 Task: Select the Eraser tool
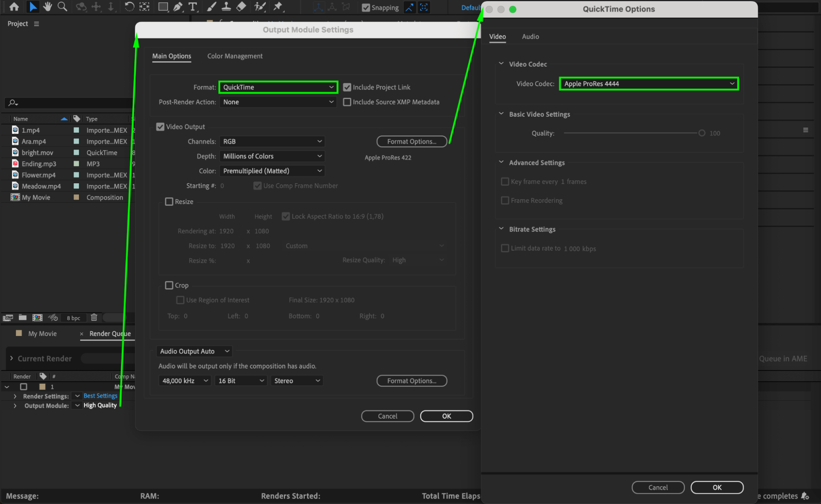tap(241, 7)
